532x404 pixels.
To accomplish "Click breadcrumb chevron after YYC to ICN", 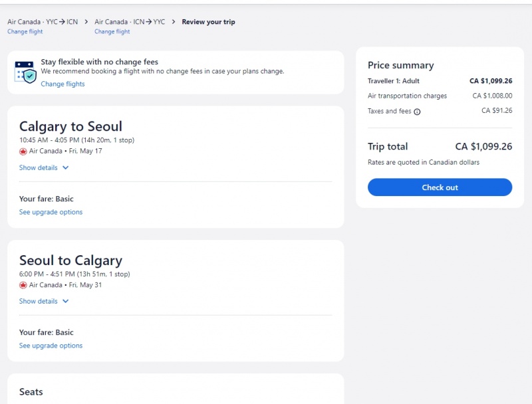I will coord(86,22).
